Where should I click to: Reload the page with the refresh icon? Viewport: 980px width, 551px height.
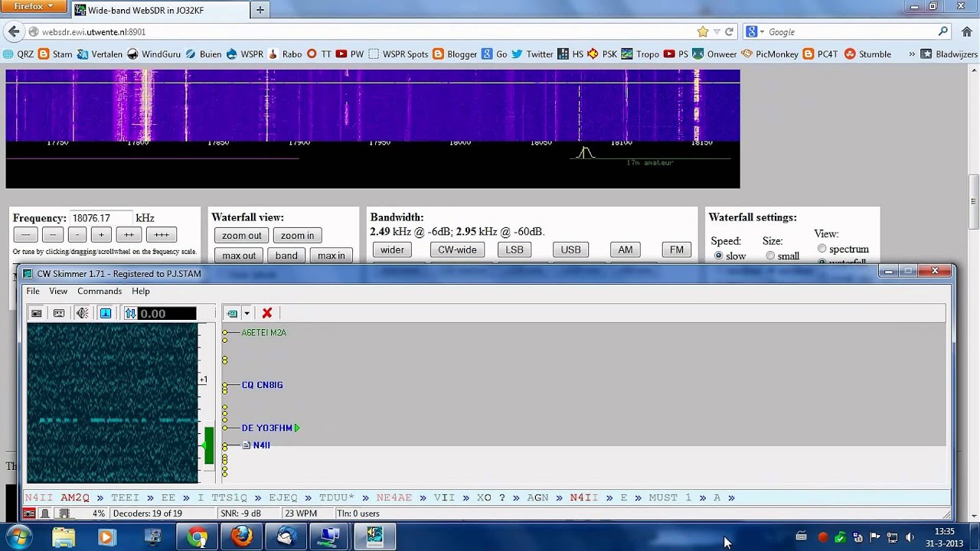point(729,31)
